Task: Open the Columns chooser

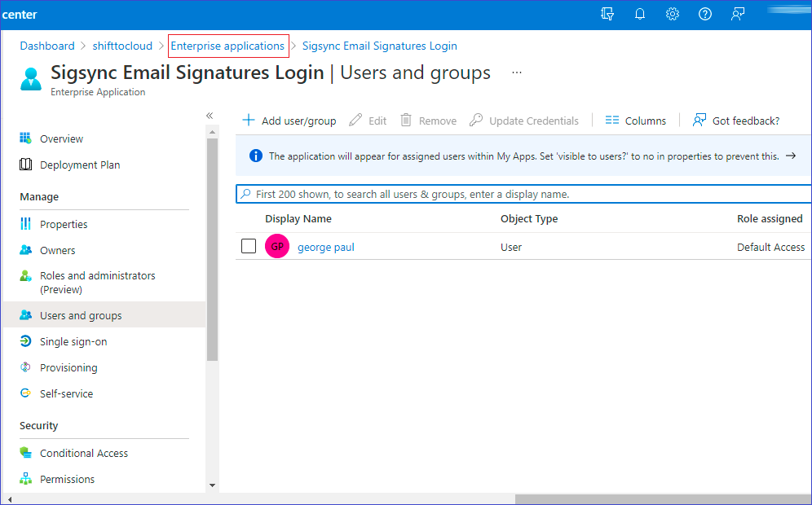Action: [635, 121]
